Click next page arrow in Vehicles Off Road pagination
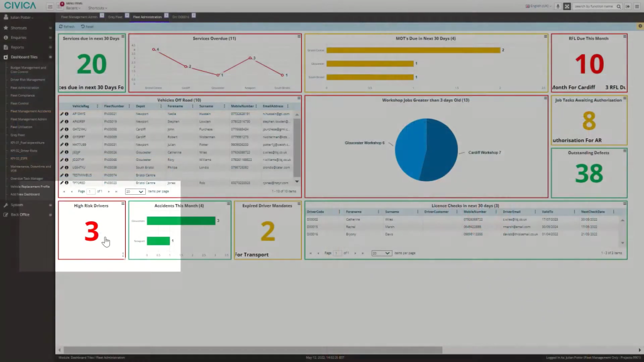Viewport: 644px width, 362px height. 109,192
